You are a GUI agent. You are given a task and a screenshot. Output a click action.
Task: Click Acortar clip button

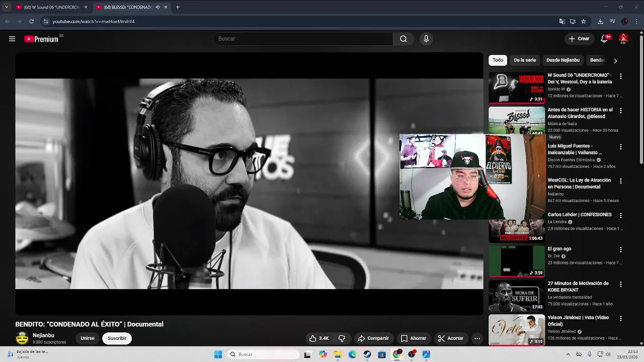click(450, 338)
